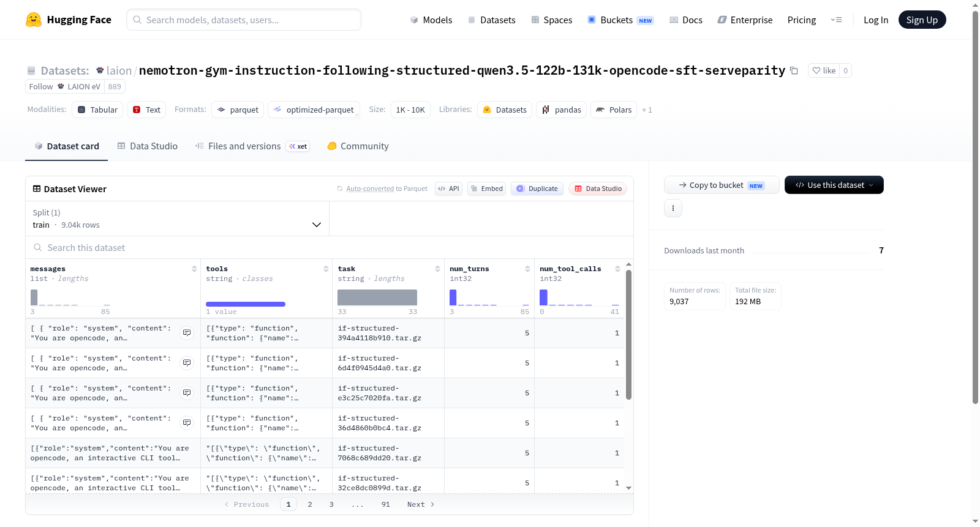The image size is (980, 527).
Task: Open conversation viewer icon in row e3c25c7020fa
Action: (187, 393)
